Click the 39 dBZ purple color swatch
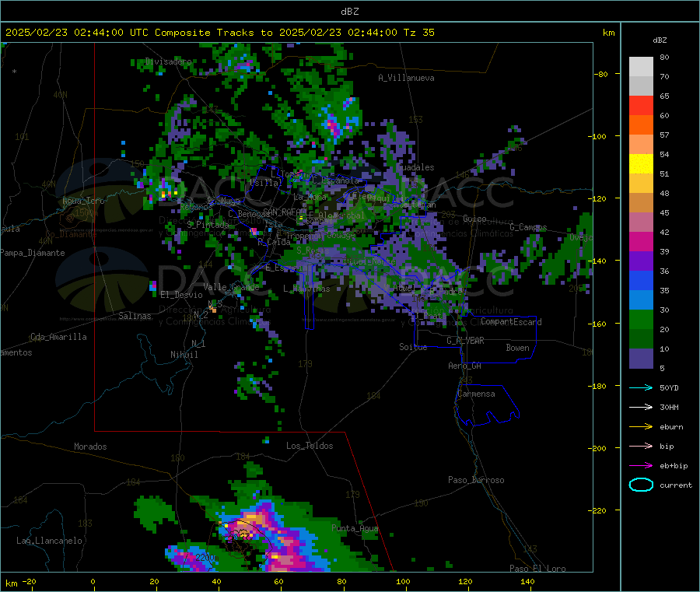 click(x=641, y=261)
